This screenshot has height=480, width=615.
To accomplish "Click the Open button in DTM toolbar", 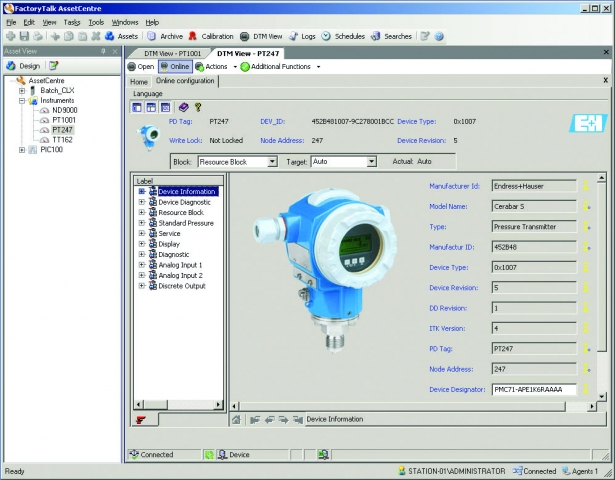I will pos(141,67).
